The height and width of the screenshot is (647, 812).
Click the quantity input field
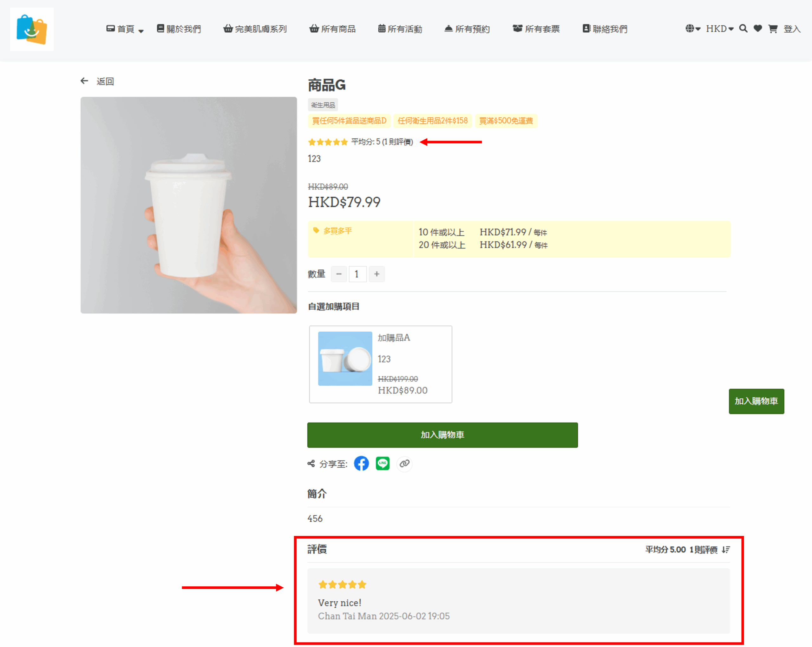click(357, 274)
